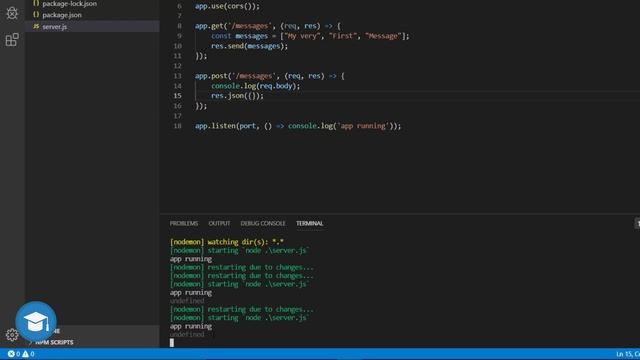Open the Run and Debug view
This screenshot has height=360, width=640.
[12, 13]
